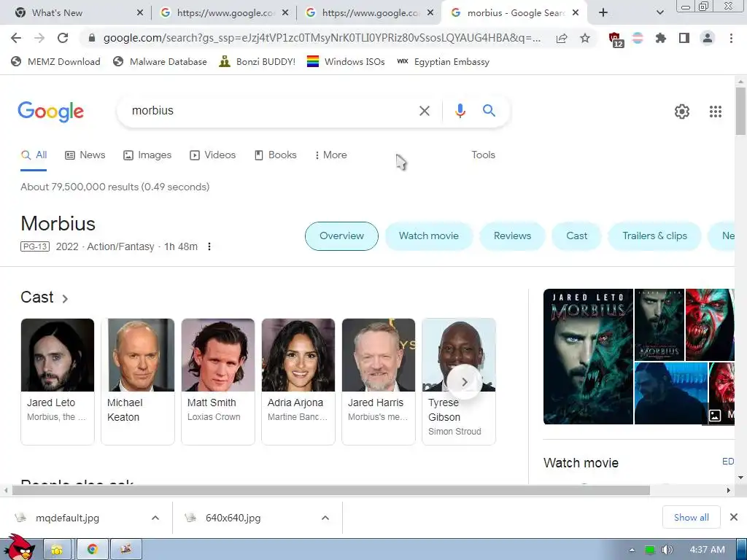Open file explorer from the taskbar
Screen dimensions: 747x560
pos(57,550)
